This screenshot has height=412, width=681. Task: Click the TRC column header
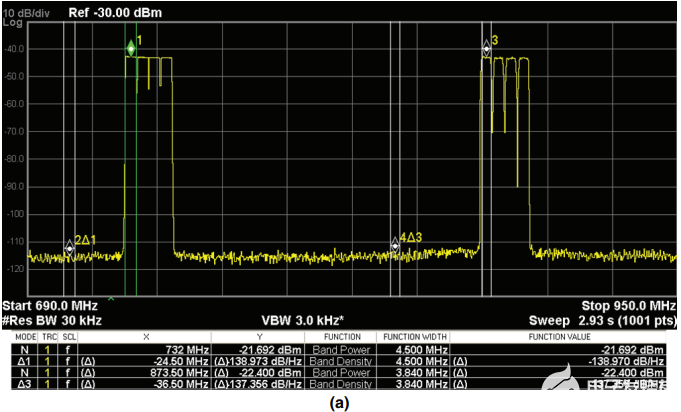pos(50,337)
